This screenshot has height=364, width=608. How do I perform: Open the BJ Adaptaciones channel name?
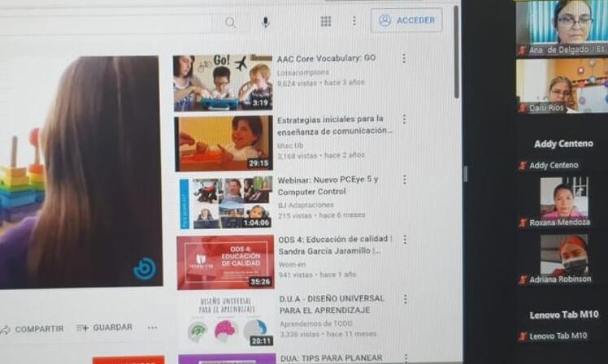coord(306,205)
